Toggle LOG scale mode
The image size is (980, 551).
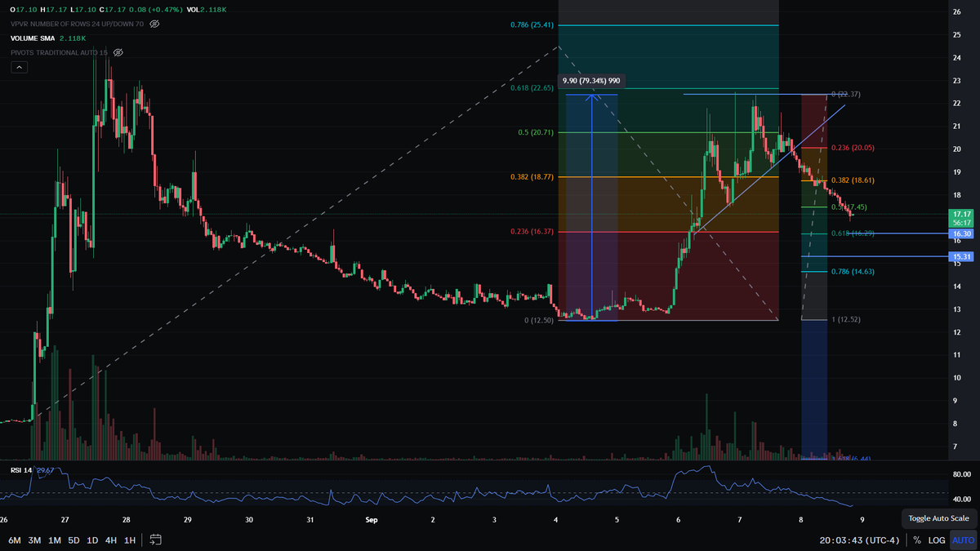pyautogui.click(x=937, y=540)
